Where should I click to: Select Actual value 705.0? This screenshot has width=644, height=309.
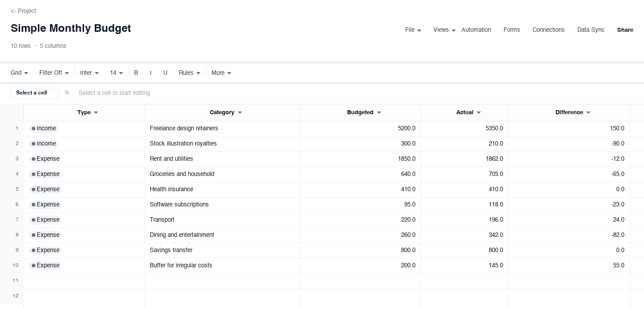465,174
